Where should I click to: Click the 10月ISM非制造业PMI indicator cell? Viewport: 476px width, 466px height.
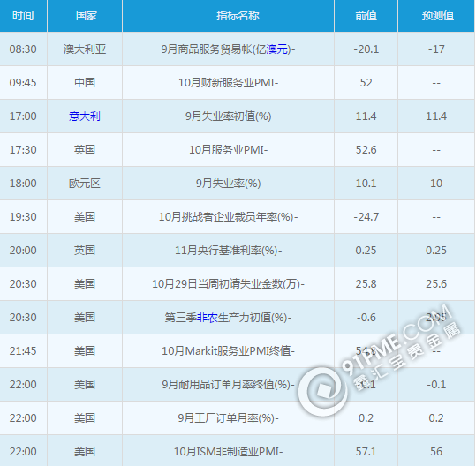click(228, 452)
